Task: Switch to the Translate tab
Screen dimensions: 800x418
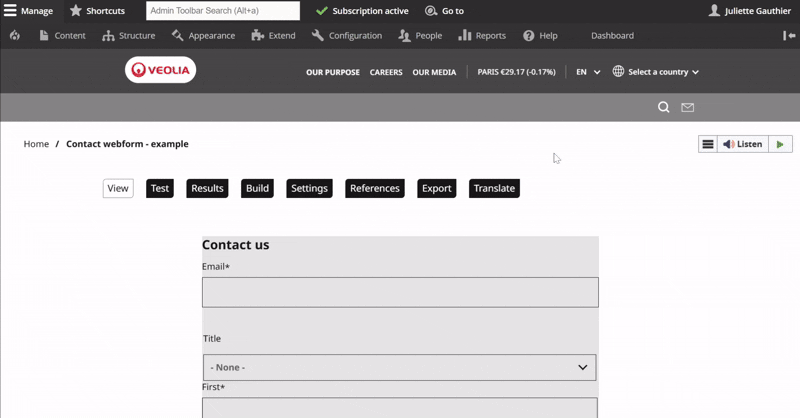Action: pos(494,188)
